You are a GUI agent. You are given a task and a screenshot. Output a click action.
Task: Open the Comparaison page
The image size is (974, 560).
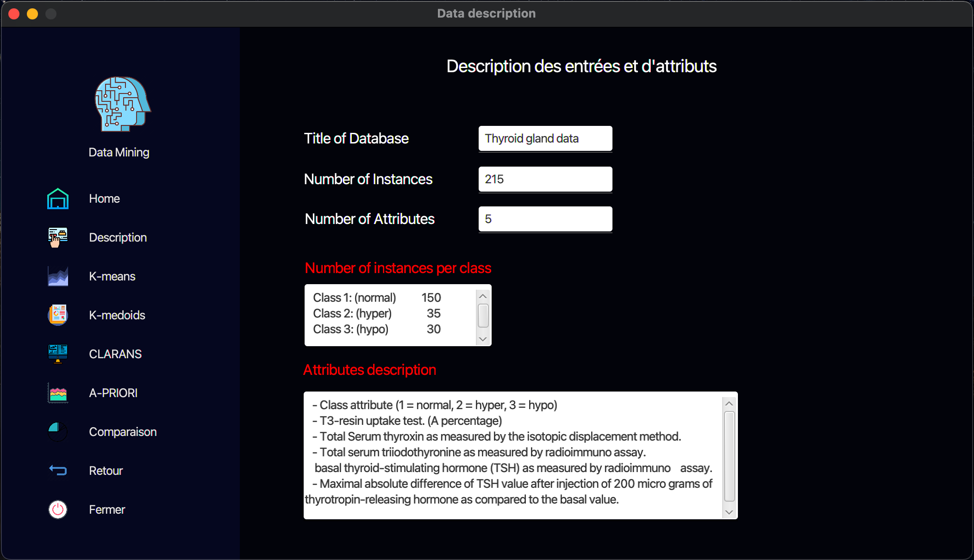(x=122, y=431)
